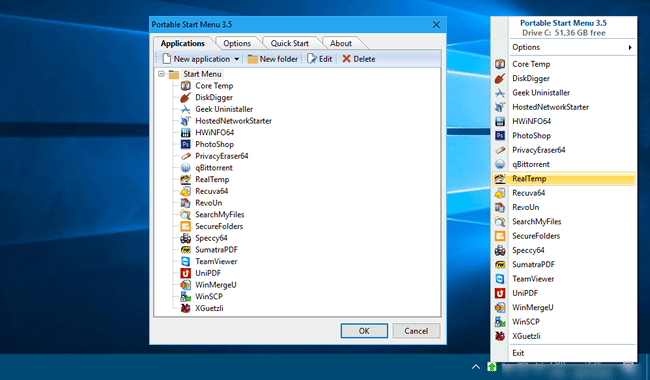Click UniPDF red icon in popup menu
650x380 pixels.
500,293
